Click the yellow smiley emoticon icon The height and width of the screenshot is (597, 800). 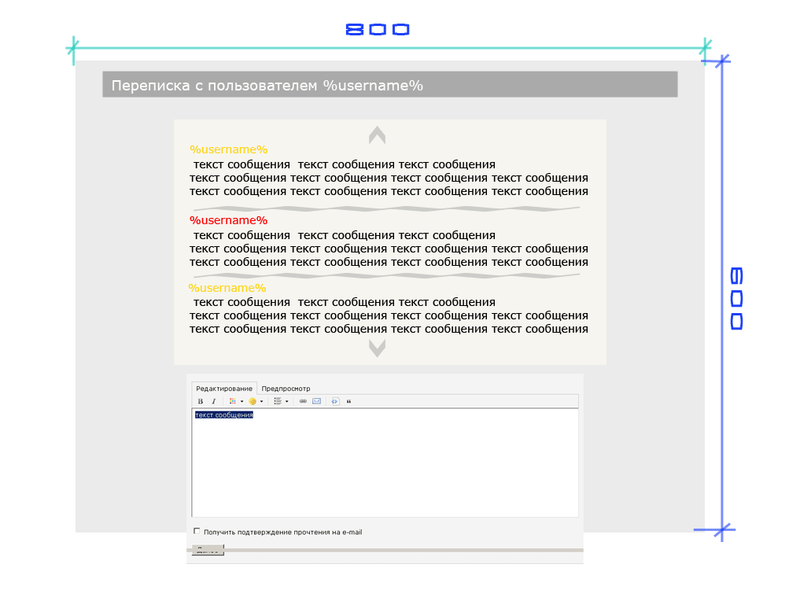[253, 401]
